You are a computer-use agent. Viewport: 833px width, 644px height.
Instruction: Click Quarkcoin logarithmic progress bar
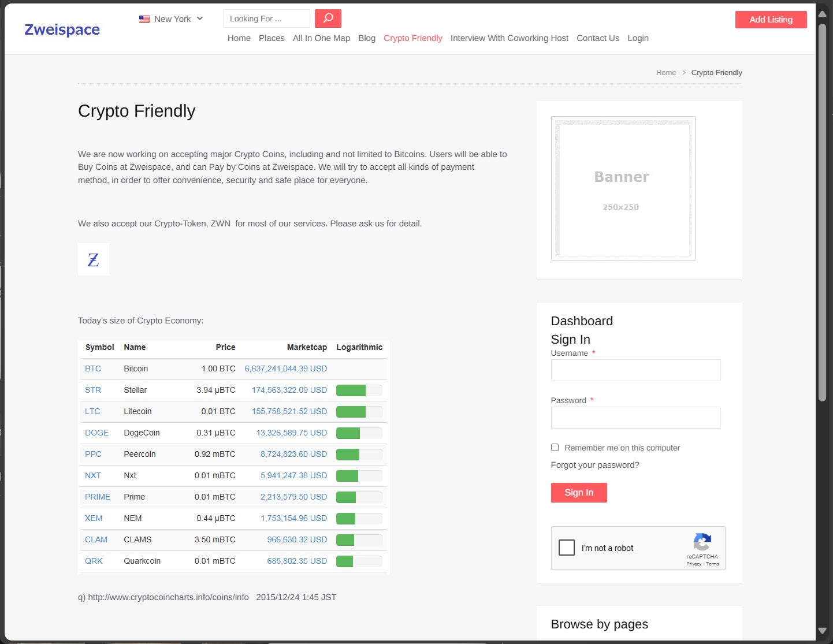[x=359, y=561]
